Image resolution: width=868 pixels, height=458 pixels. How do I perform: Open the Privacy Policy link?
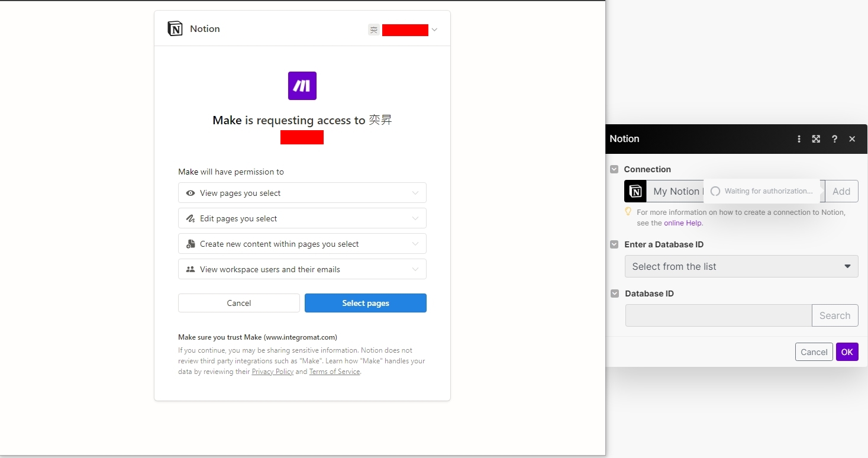[x=272, y=372]
